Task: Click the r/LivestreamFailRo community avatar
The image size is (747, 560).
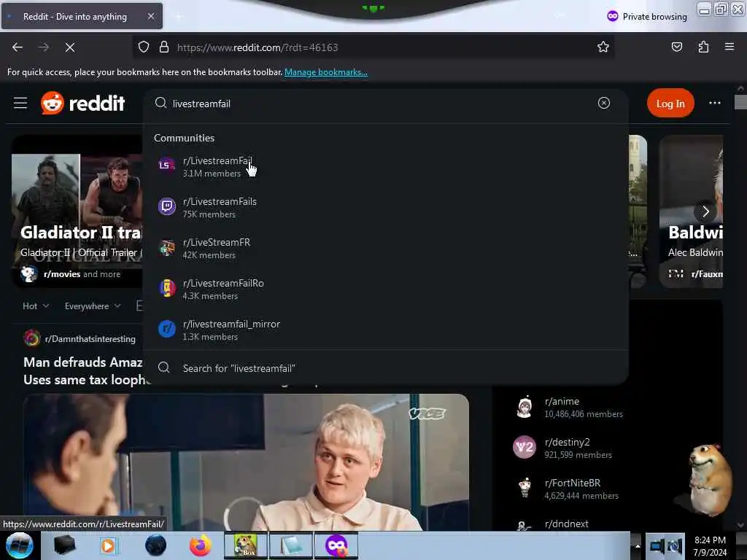Action: coord(167,288)
